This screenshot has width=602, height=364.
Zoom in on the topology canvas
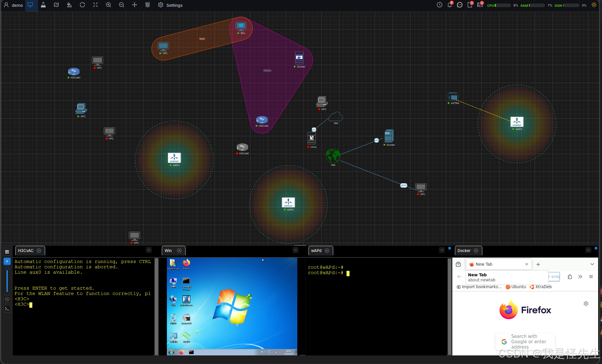(108, 5)
